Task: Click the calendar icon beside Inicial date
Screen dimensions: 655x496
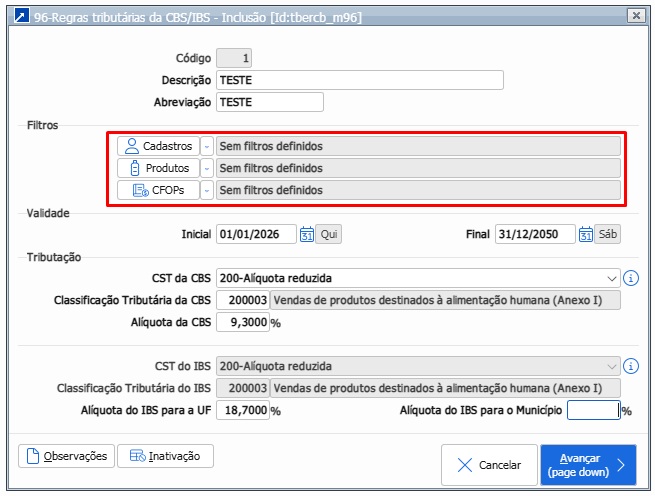Action: [x=307, y=234]
